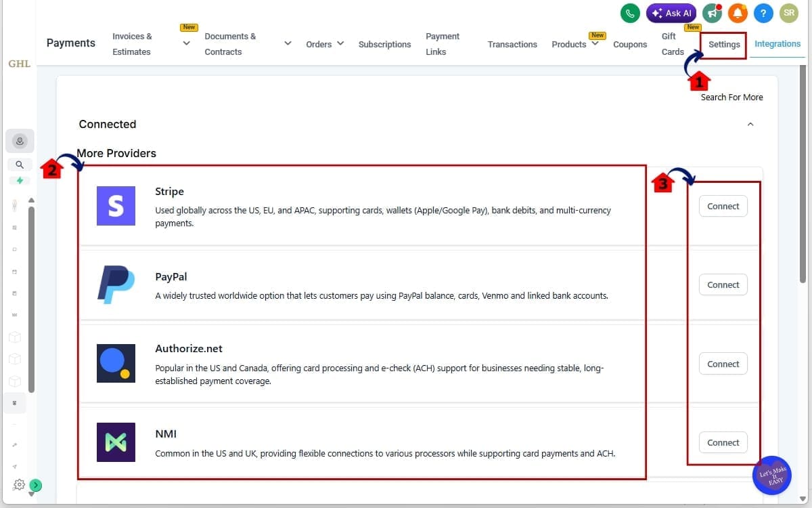Click the GHL logo in sidebar
The image size is (812, 508).
[19, 64]
